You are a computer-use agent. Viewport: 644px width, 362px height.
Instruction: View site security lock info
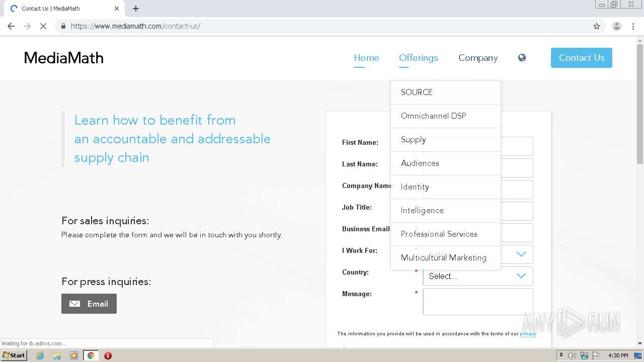point(63,26)
